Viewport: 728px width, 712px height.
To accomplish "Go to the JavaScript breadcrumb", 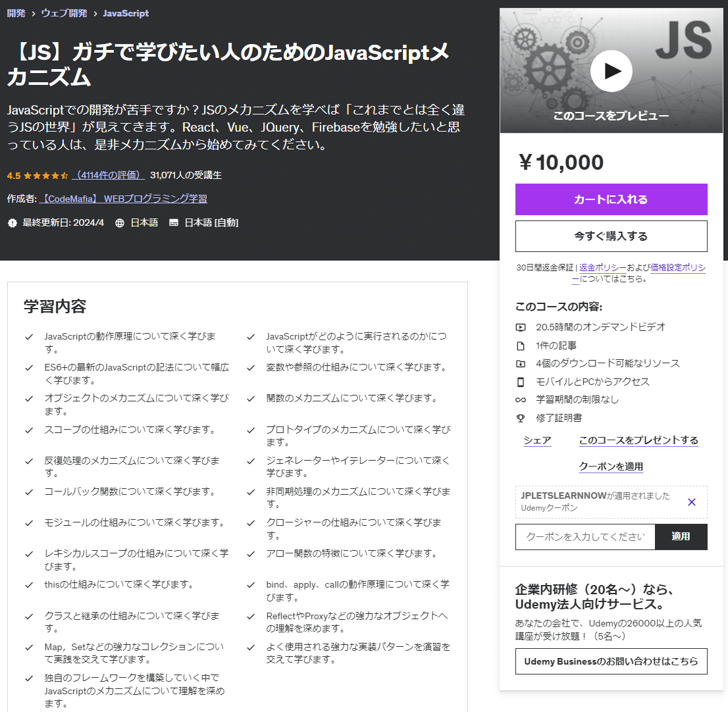I will 126,13.
